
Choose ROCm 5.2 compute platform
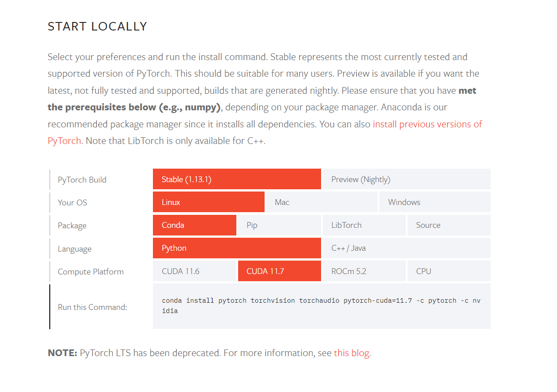[364, 271]
